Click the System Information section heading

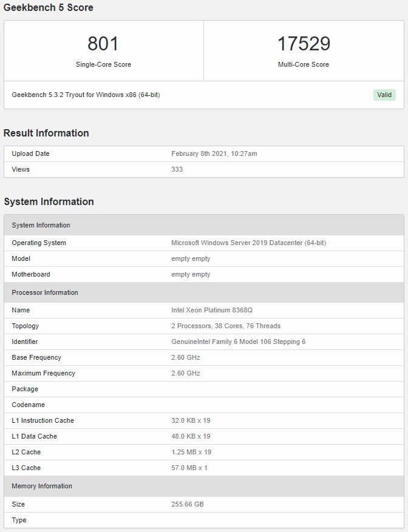click(49, 201)
